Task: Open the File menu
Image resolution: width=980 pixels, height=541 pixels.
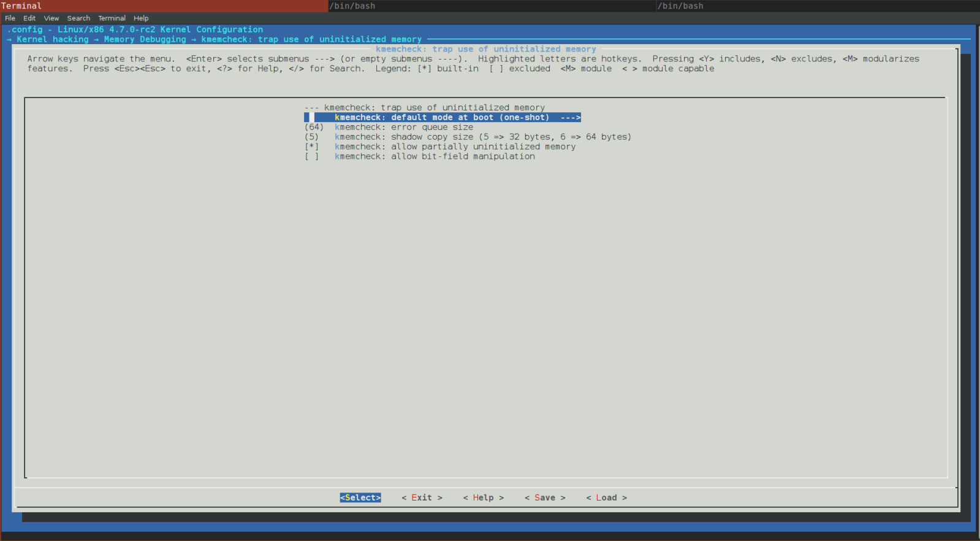Action: (10, 18)
